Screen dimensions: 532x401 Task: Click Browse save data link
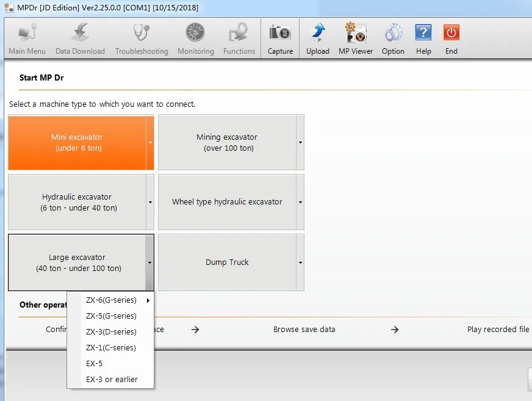[x=304, y=330]
